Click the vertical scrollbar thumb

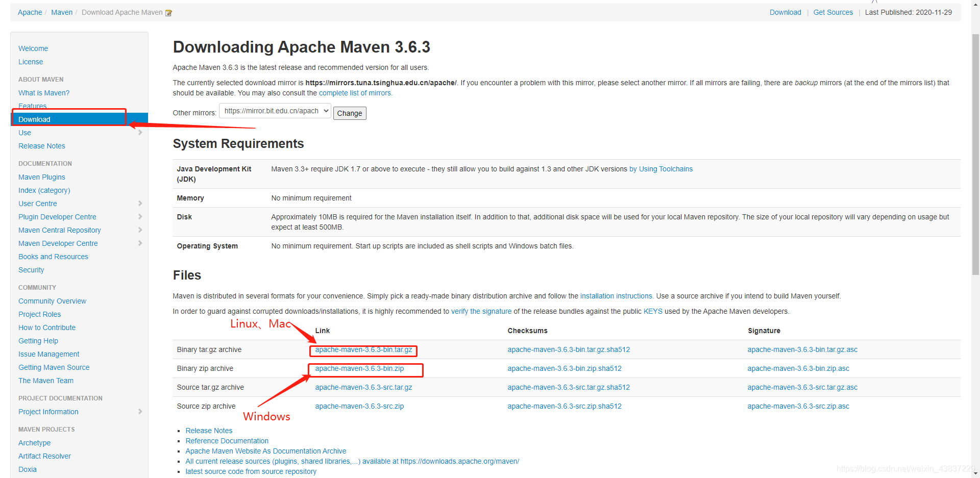975,155
